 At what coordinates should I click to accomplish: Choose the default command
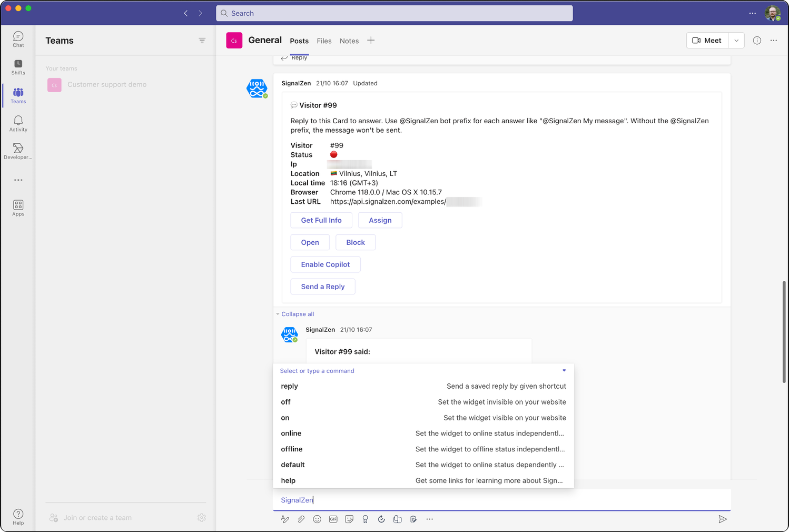[x=423, y=465]
